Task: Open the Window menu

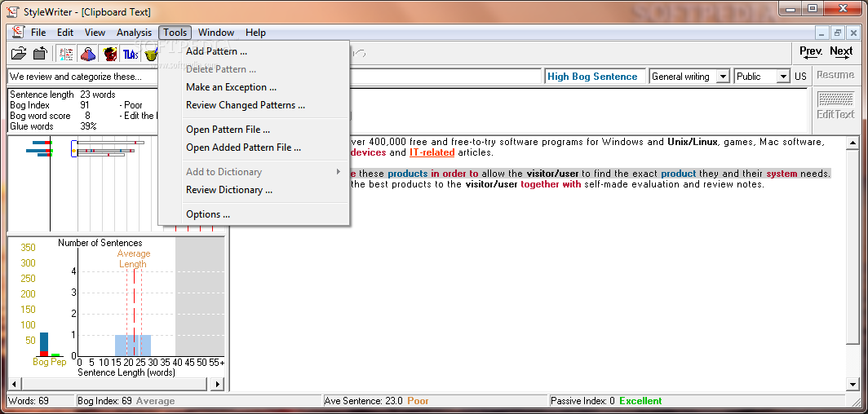Action: (216, 33)
